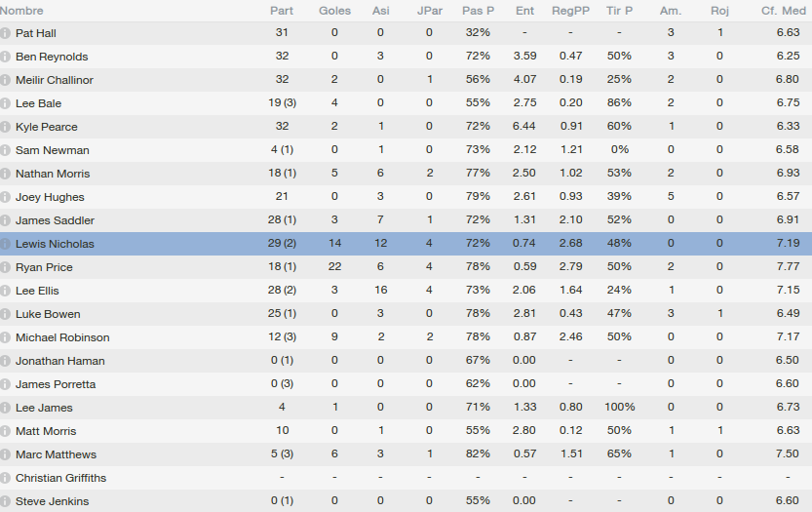812x512 pixels.
Task: Open info icon for Steve Jenkins
Action: tap(6, 501)
